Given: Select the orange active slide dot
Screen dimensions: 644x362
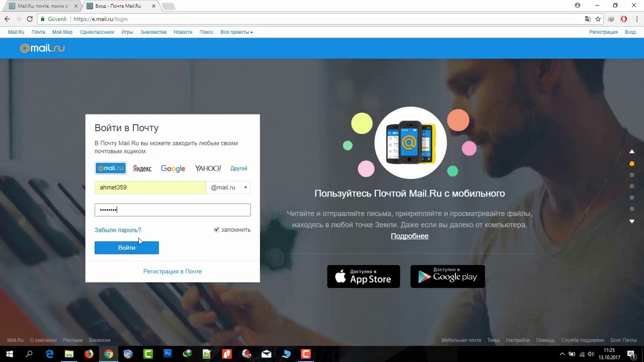Looking at the screenshot, I should (632, 164).
